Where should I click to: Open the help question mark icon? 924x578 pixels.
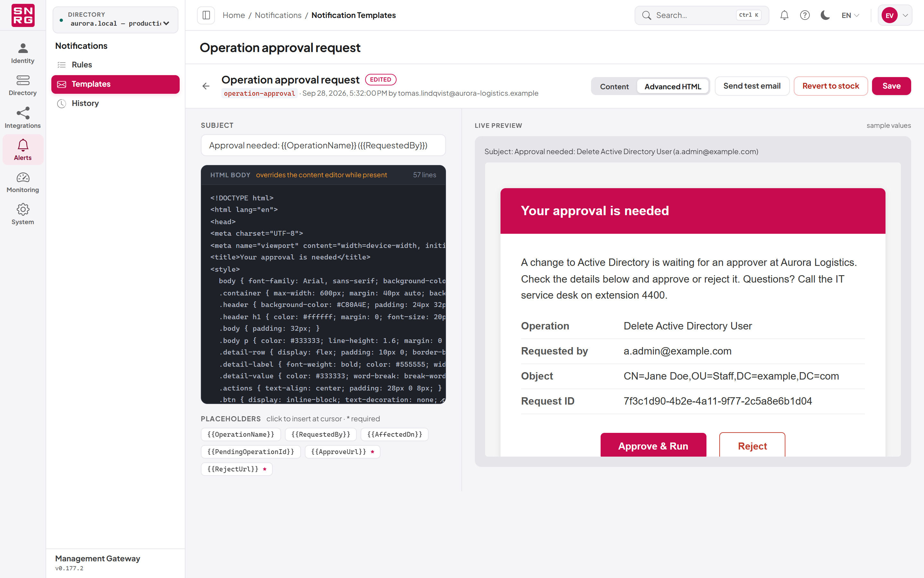click(x=805, y=15)
